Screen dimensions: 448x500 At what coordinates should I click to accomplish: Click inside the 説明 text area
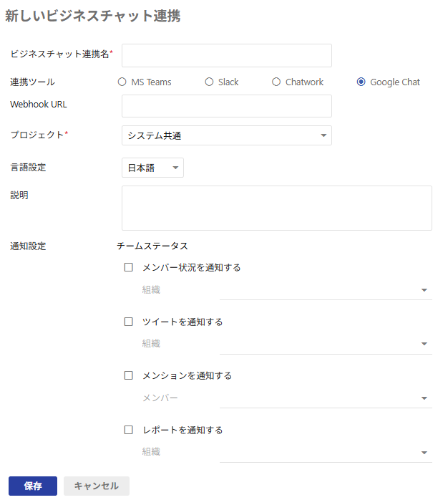276,208
